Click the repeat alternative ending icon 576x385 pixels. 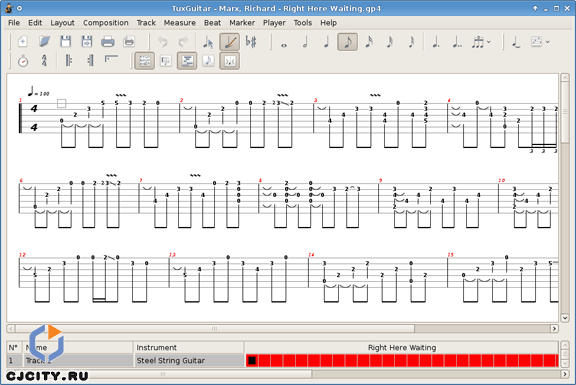click(x=111, y=59)
